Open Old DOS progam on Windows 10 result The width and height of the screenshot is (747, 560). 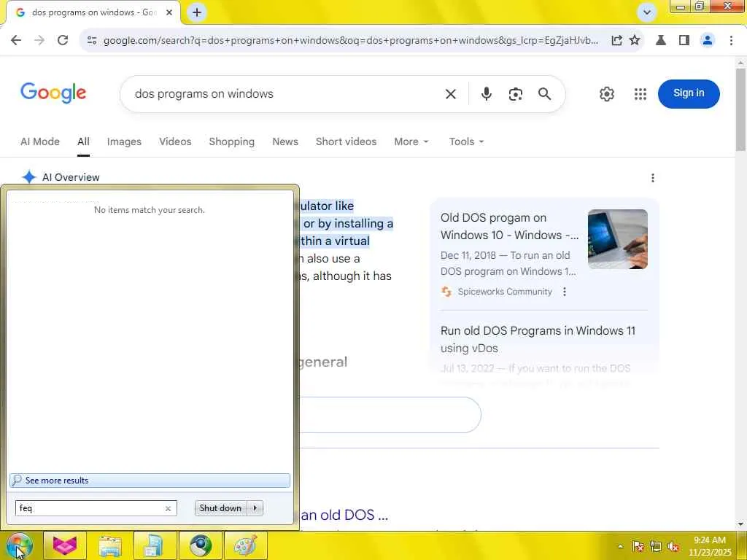pos(509,227)
